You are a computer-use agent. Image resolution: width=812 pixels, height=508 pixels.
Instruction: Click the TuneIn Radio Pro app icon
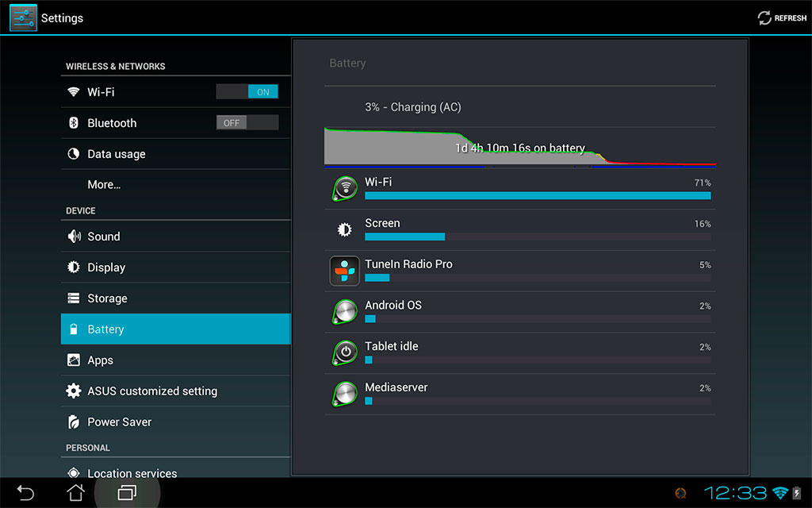pyautogui.click(x=344, y=271)
